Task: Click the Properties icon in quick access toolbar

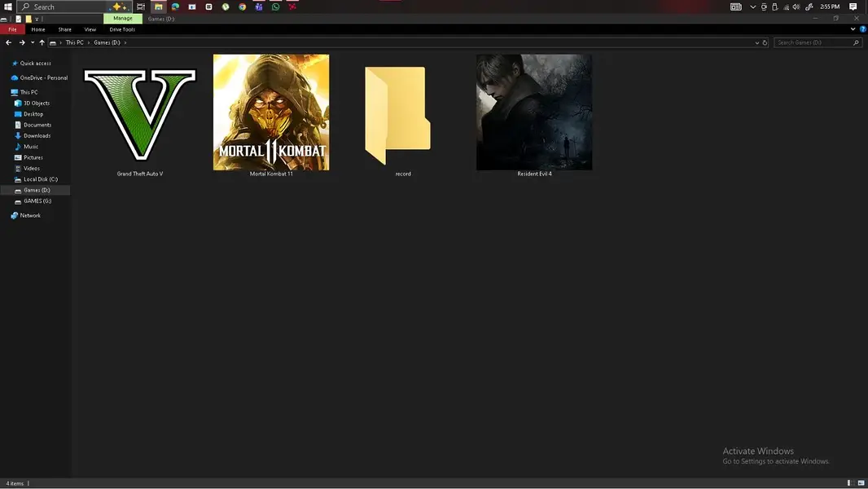Action: tap(18, 19)
